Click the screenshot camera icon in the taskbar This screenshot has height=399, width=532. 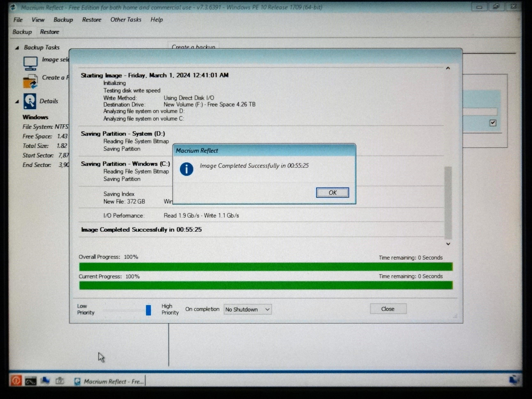tap(60, 381)
